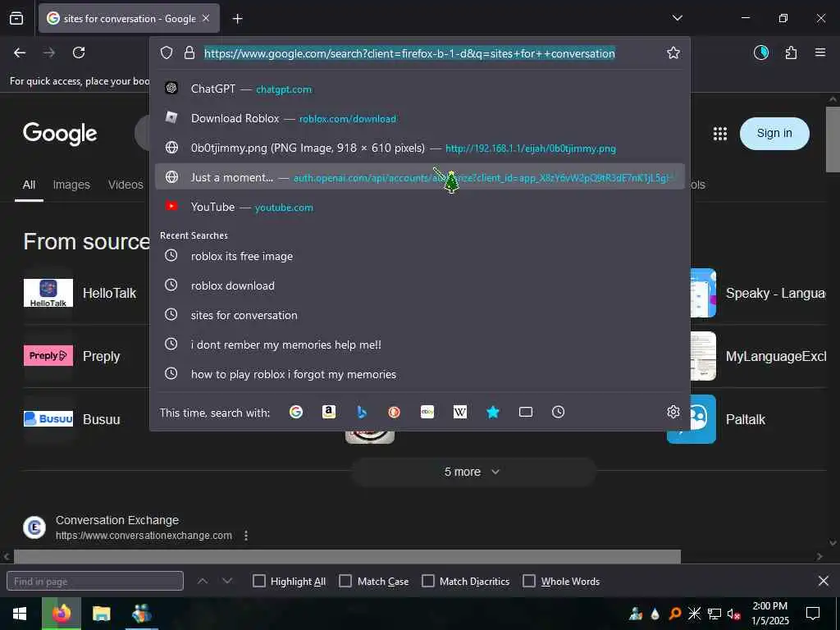Open the list all tabs dropdown arrow

click(x=677, y=18)
